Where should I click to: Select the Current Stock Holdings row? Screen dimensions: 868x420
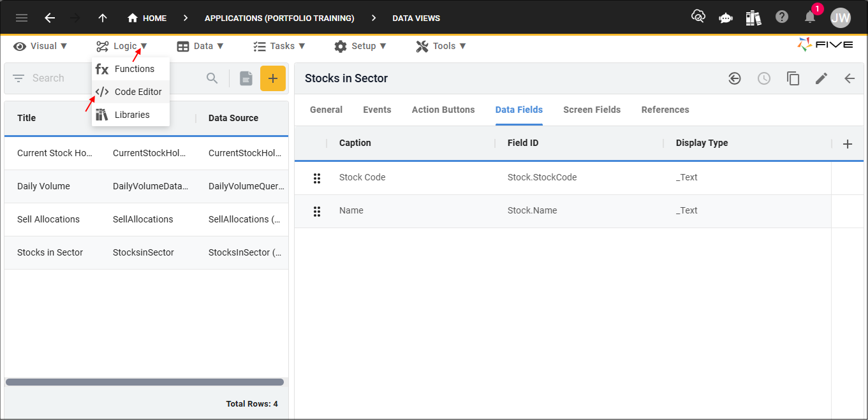pyautogui.click(x=146, y=153)
